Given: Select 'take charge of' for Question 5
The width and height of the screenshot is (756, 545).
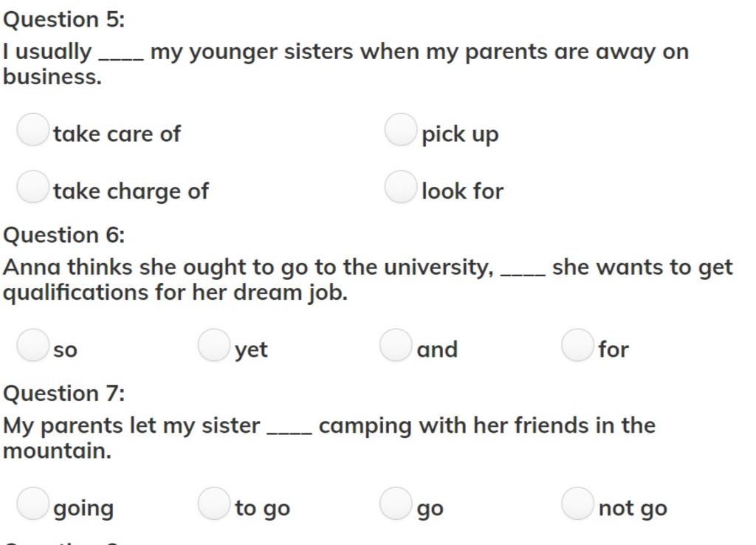Looking at the screenshot, I should (32, 186).
